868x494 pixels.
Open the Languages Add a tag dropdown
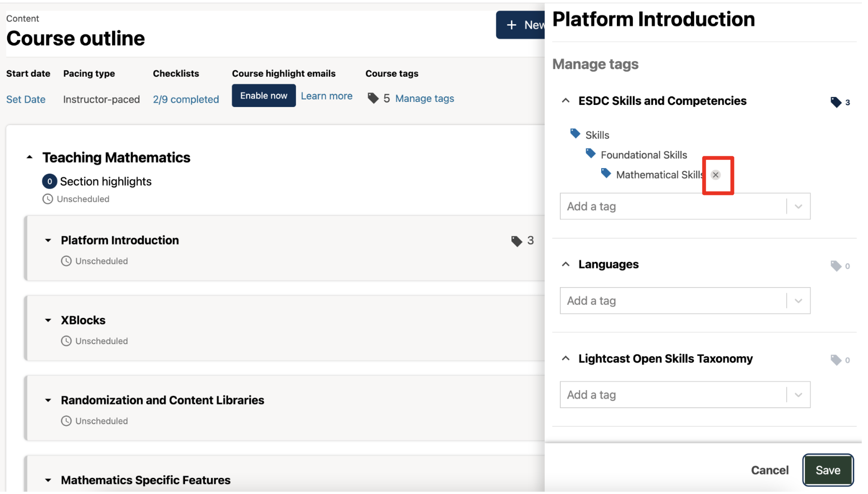pos(798,301)
